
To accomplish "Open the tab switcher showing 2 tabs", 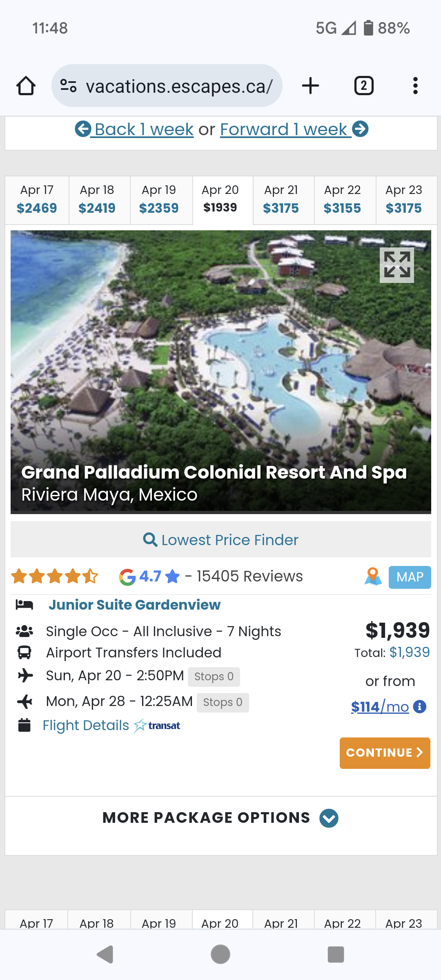I will (363, 86).
